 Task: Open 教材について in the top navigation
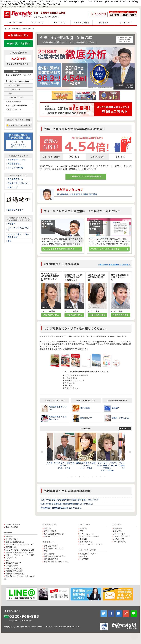point(37,22)
